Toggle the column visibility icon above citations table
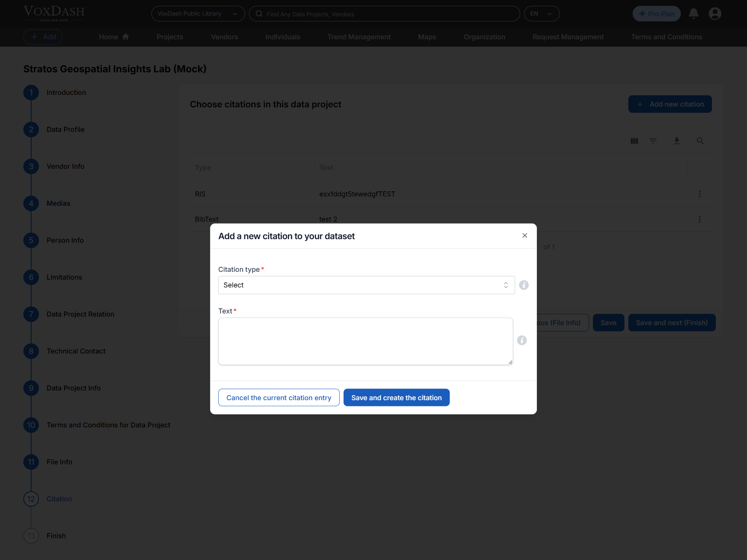The image size is (747, 560). (634, 141)
